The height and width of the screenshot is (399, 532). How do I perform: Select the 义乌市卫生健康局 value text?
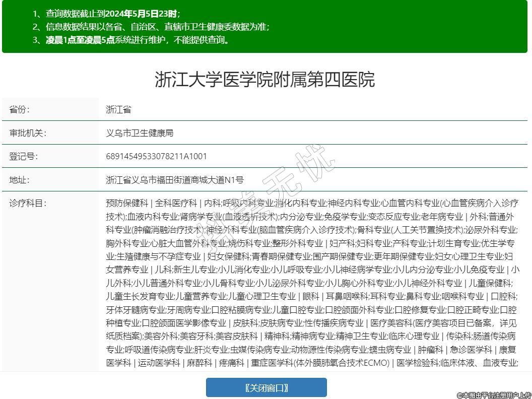click(140, 133)
